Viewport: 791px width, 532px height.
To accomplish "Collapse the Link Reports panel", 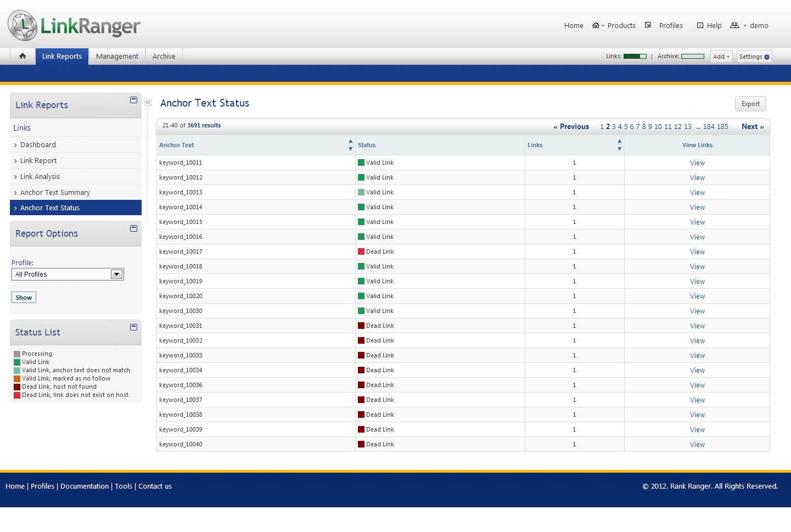I will 133,100.
